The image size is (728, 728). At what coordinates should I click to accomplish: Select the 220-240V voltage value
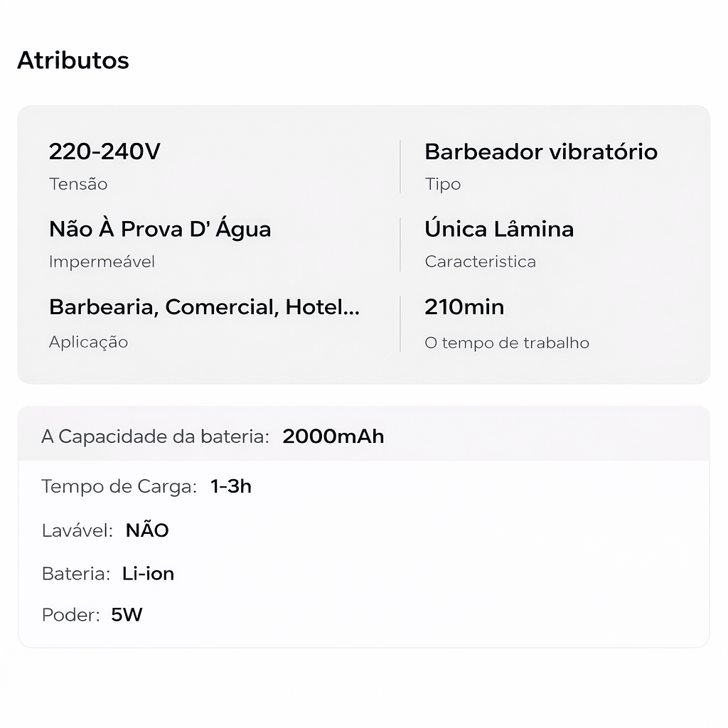pos(105,151)
